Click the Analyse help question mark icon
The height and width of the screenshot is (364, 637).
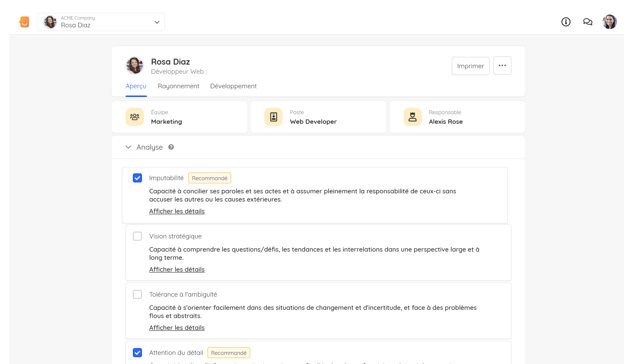click(171, 147)
